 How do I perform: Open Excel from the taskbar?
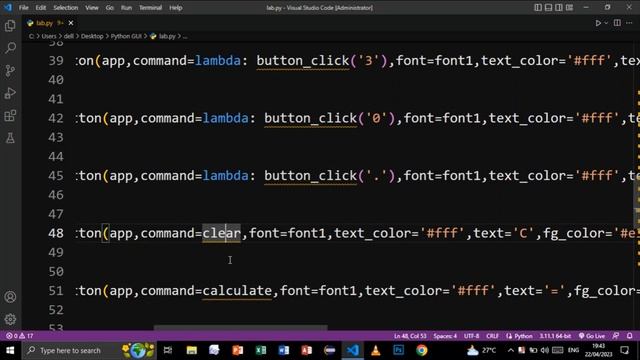click(261, 351)
